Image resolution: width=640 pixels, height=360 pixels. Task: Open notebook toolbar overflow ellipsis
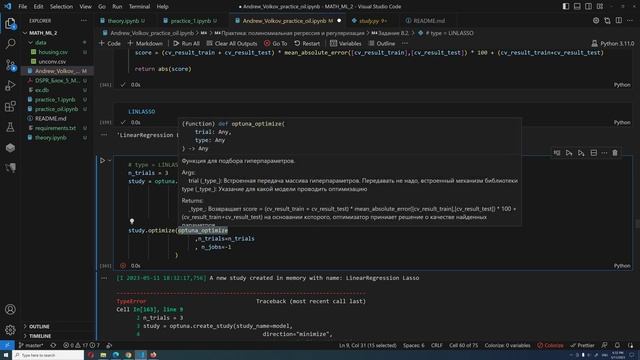click(404, 43)
